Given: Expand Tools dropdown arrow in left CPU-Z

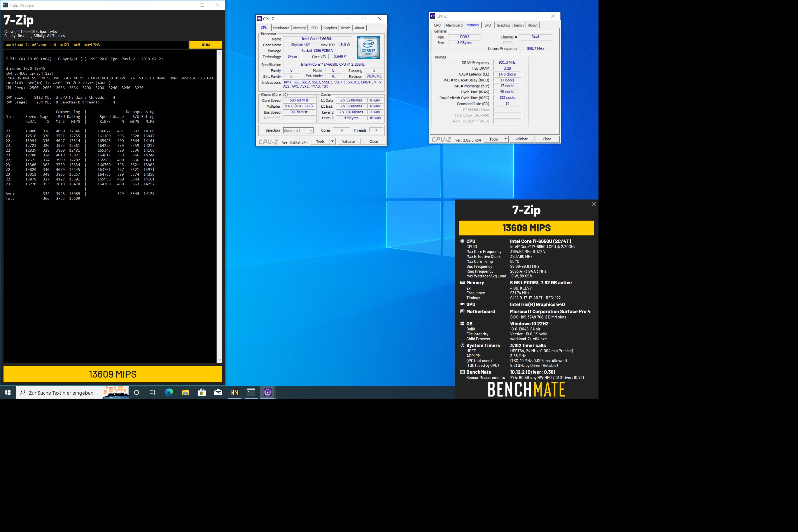Looking at the screenshot, I should coord(332,142).
